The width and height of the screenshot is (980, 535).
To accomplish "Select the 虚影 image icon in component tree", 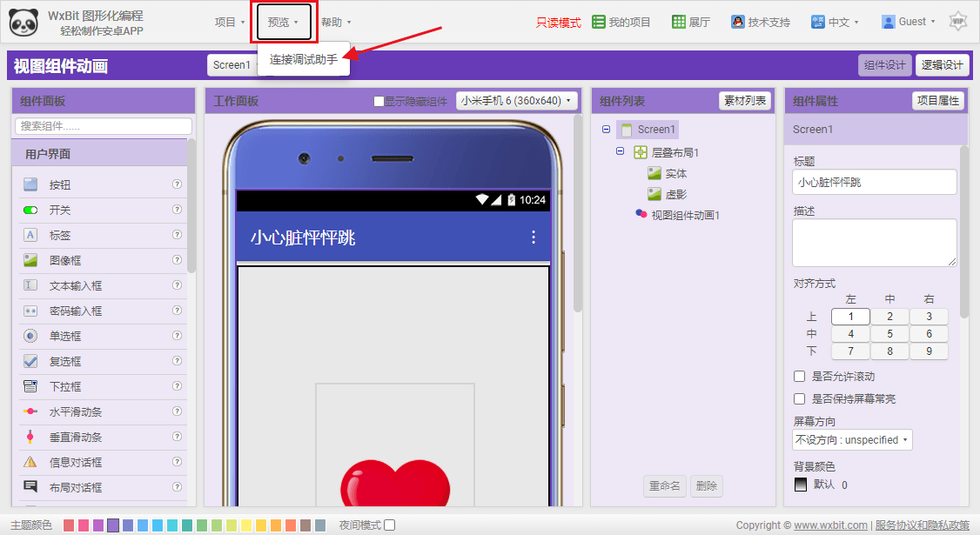I will point(654,194).
